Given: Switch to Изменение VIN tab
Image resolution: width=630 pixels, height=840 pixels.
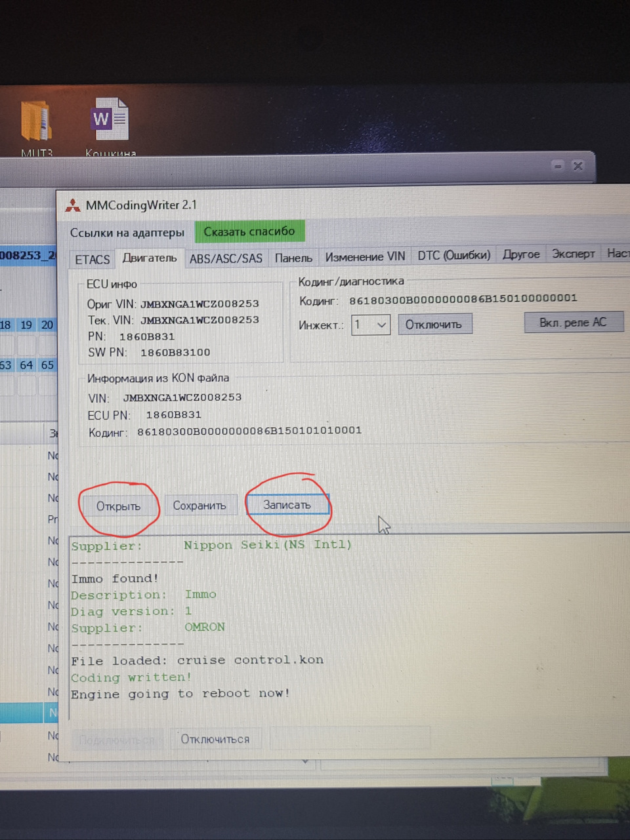Looking at the screenshot, I should [365, 257].
